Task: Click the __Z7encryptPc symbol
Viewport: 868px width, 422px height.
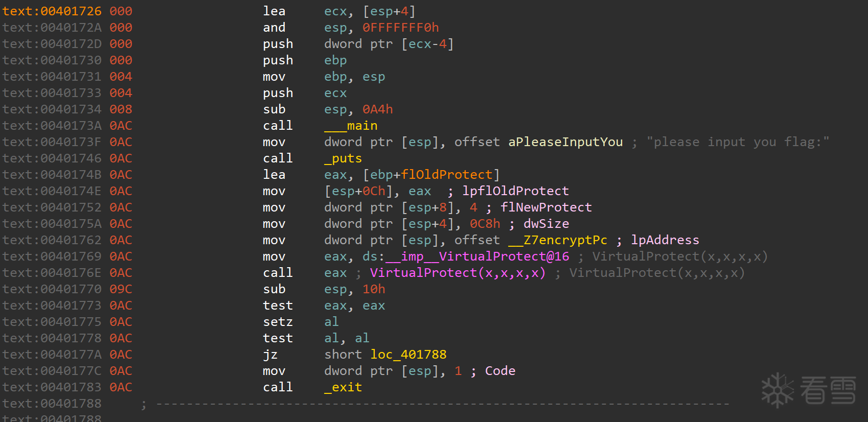Action: (558, 240)
